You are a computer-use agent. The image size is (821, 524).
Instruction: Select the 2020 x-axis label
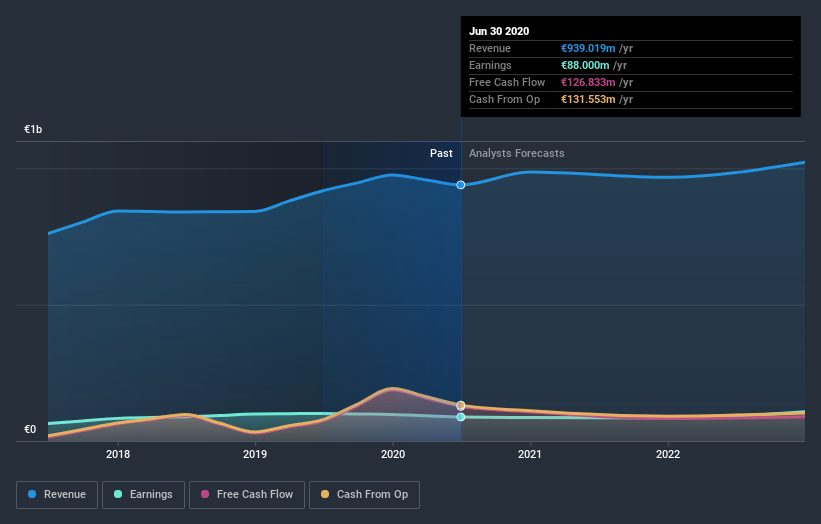coord(393,454)
